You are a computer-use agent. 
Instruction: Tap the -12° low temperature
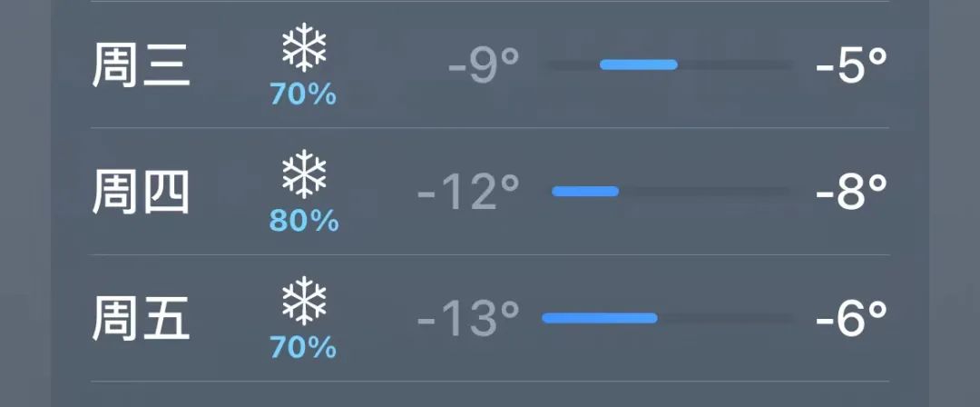coord(468,192)
